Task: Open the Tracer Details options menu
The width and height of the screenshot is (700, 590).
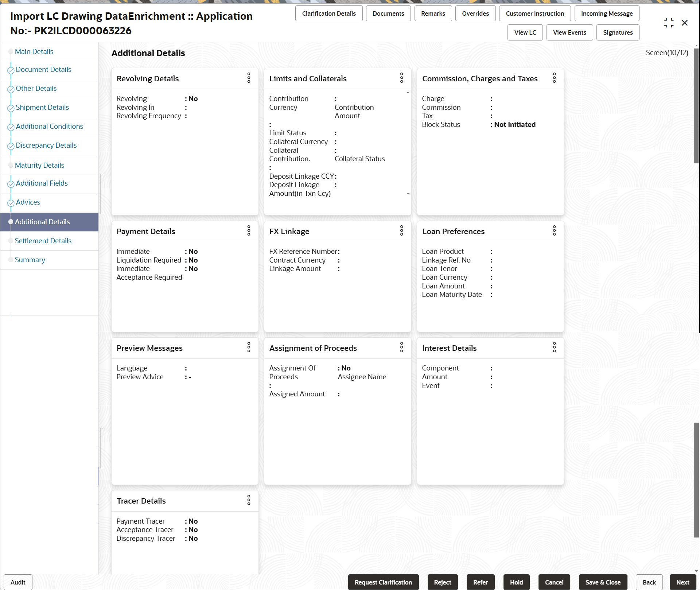Action: pos(249,500)
